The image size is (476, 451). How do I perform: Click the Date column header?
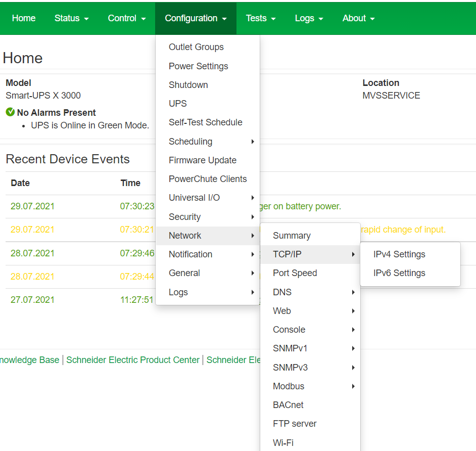pos(20,183)
